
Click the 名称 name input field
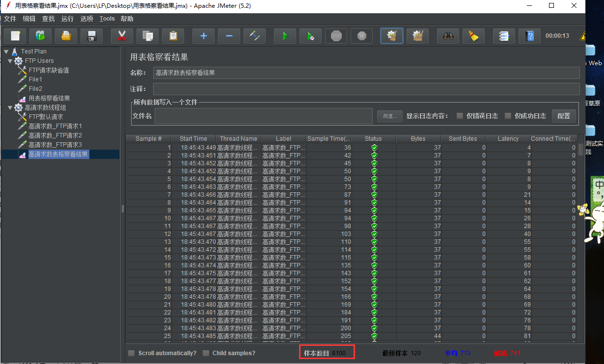point(366,73)
